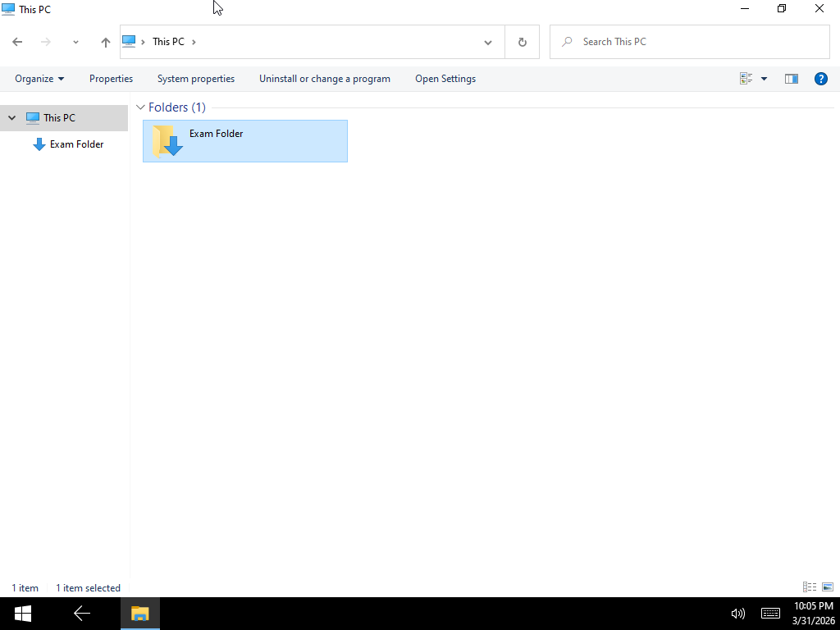Collapse the Folders (1) group header chevron
Screen dimensions: 840x630
tap(140, 107)
